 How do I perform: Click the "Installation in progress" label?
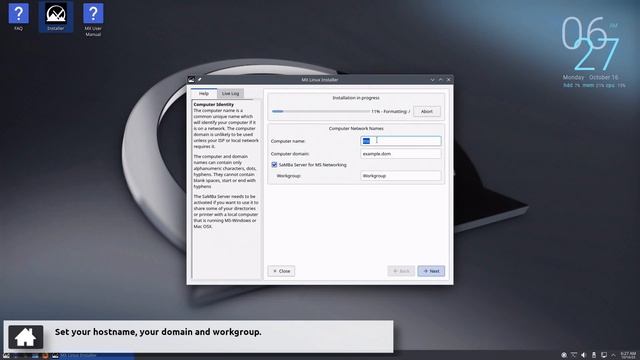coord(356,98)
